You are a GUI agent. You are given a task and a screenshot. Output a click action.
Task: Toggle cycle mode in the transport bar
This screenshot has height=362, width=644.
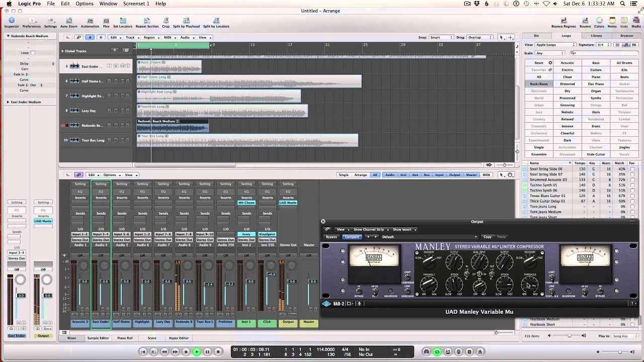pyautogui.click(x=437, y=352)
